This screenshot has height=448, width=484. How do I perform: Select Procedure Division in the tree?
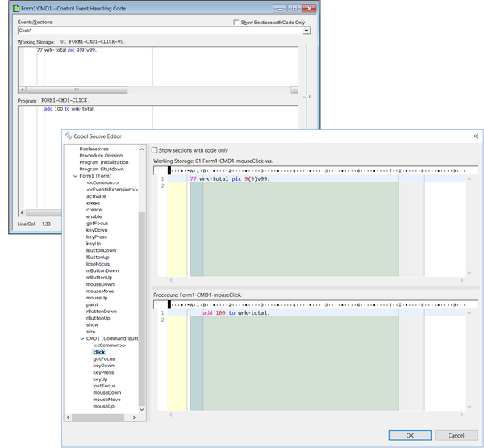(x=101, y=156)
